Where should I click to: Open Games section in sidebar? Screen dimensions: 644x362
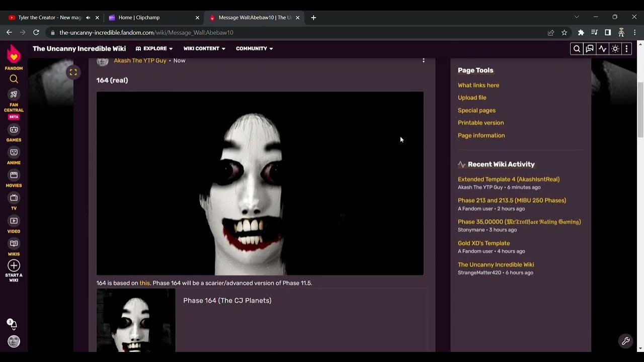14,133
